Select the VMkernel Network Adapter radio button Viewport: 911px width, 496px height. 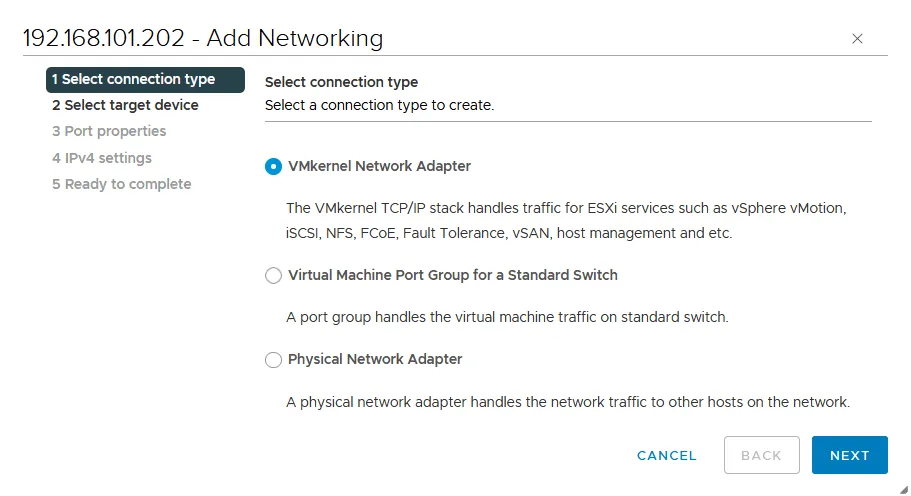point(273,167)
